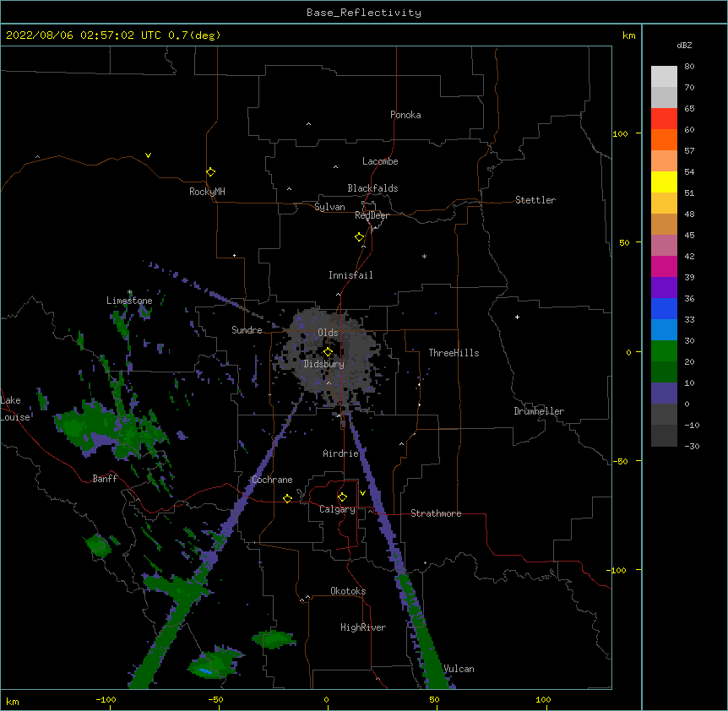Select the red 65 dBZ color swatch
This screenshot has width=728, height=711.
pyautogui.click(x=664, y=118)
